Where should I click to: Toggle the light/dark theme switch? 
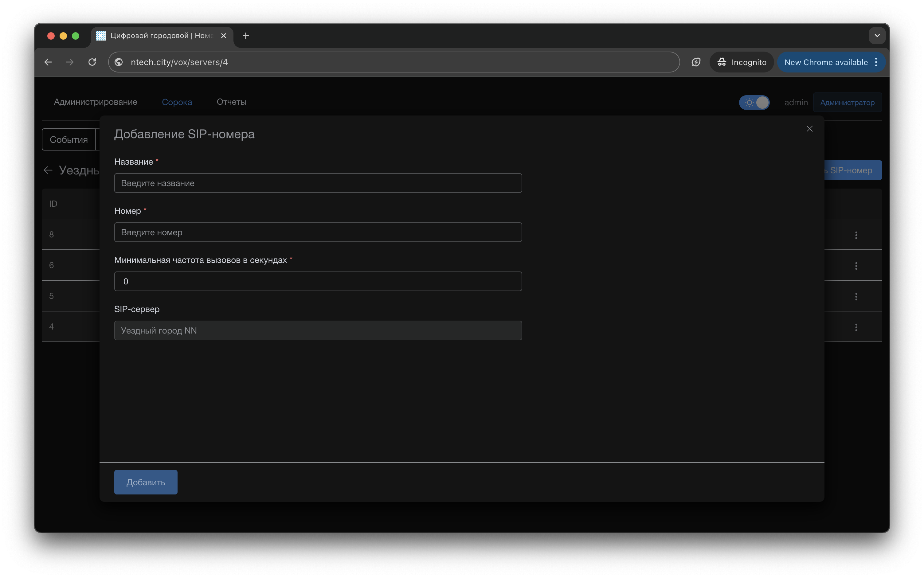pyautogui.click(x=754, y=103)
